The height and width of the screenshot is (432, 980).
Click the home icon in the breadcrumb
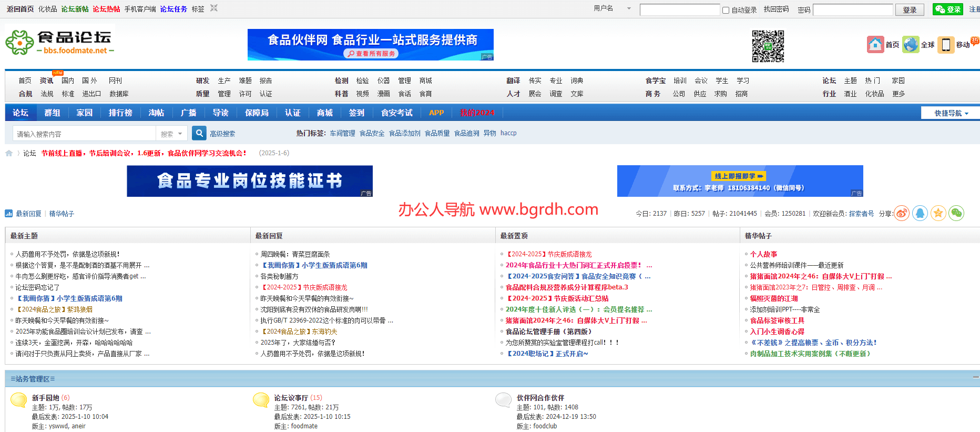coord(9,153)
